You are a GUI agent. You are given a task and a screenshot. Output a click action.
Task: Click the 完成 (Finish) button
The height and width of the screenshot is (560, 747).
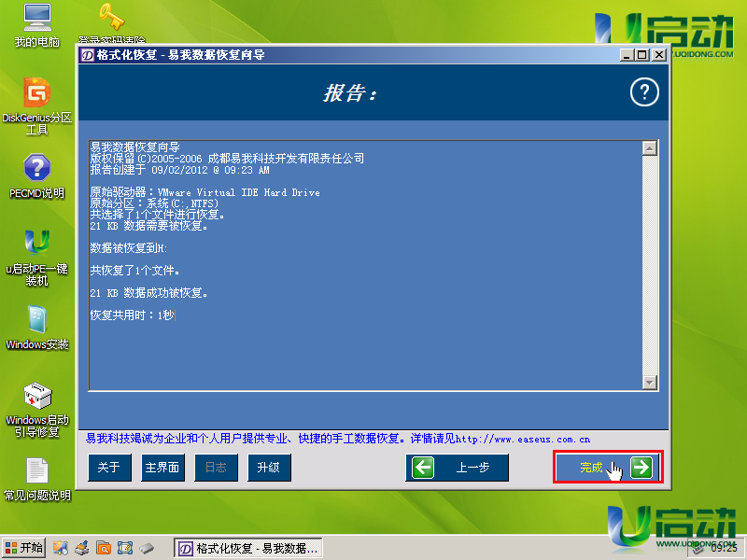click(x=607, y=468)
